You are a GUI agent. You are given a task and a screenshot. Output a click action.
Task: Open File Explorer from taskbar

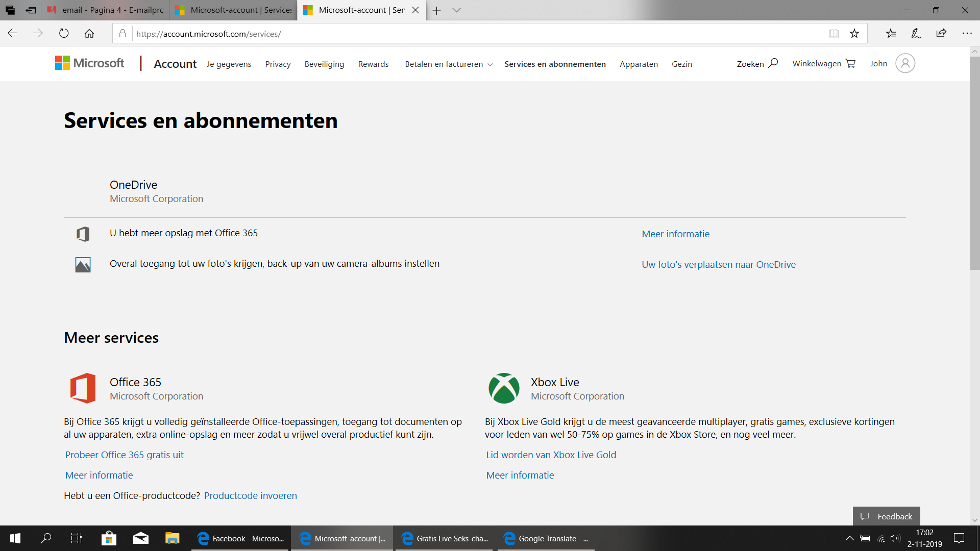[x=173, y=538]
